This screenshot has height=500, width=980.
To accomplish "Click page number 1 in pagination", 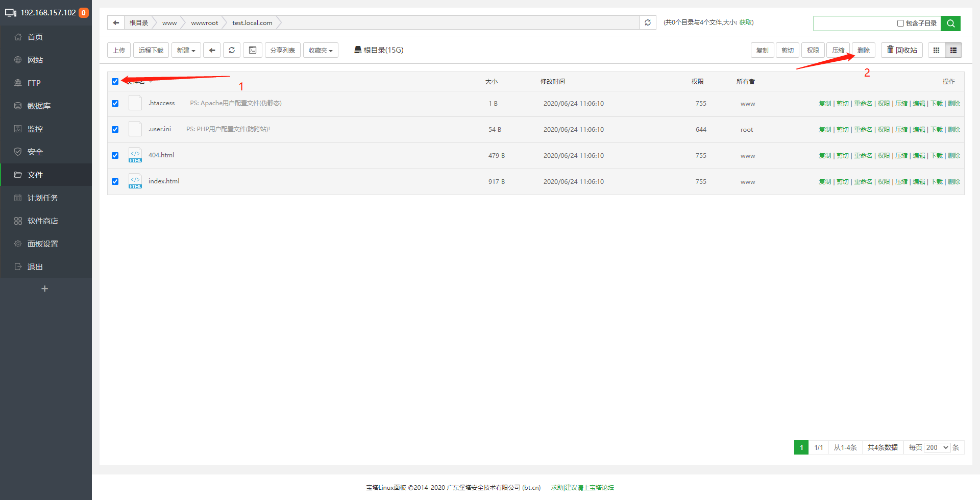I will point(801,447).
